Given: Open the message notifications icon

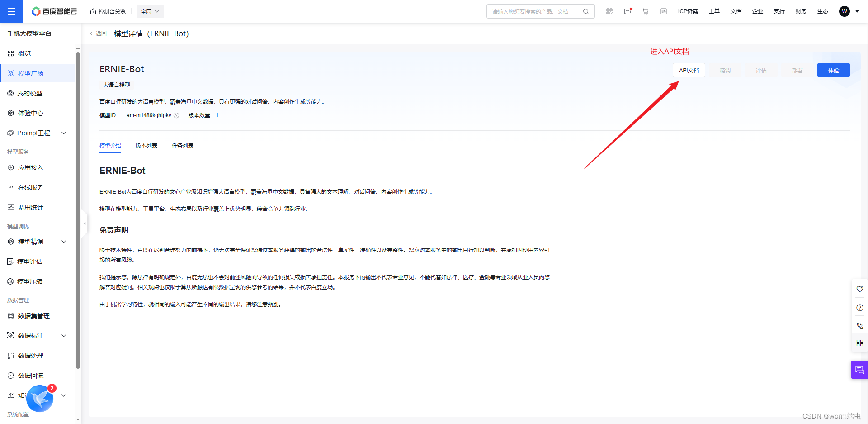Looking at the screenshot, I should point(627,11).
